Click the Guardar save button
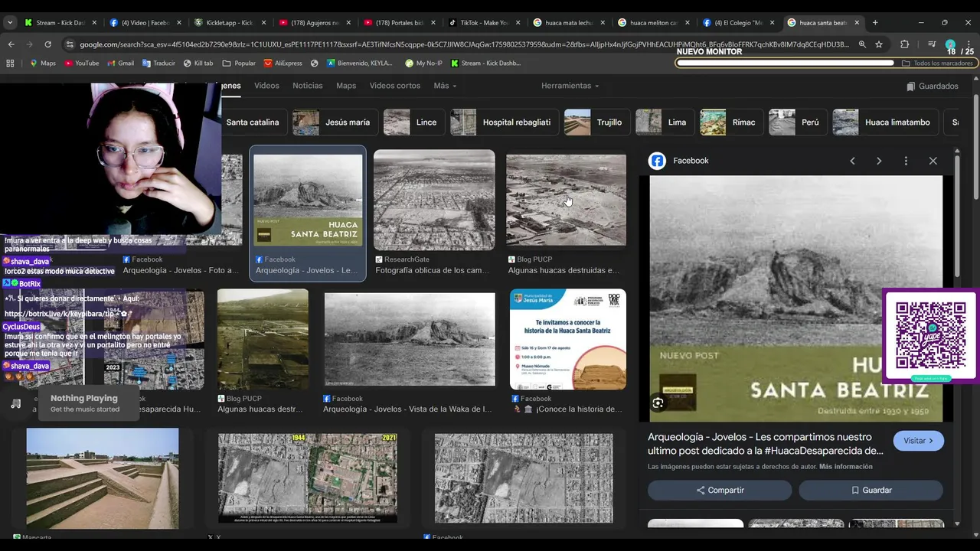 point(871,490)
